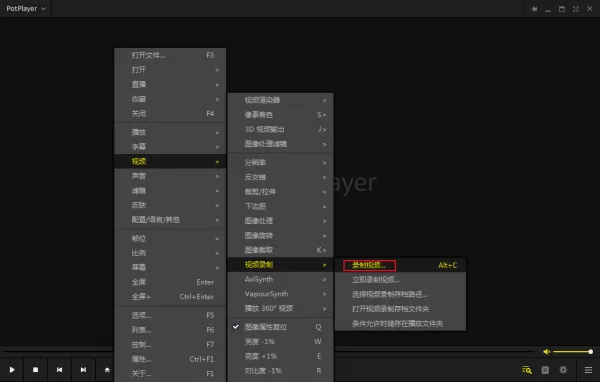This screenshot has width=600, height=382.
Task: Expand the 帧位 submenu
Action: pos(170,238)
